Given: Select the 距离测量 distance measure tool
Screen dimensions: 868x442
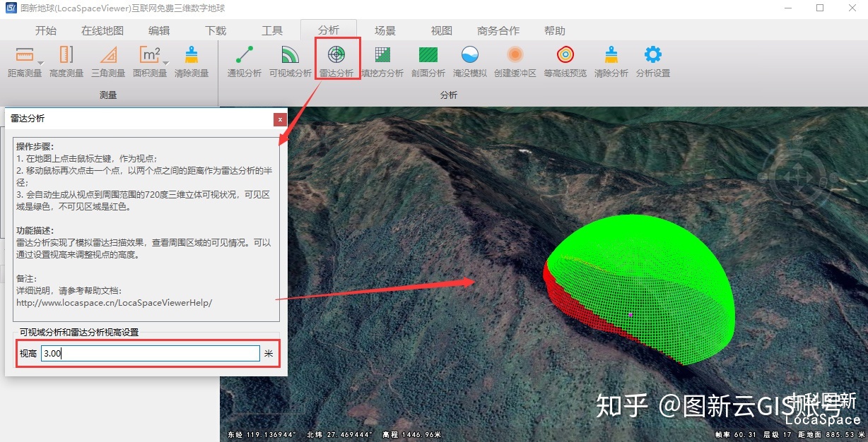Looking at the screenshot, I should pos(23,56).
